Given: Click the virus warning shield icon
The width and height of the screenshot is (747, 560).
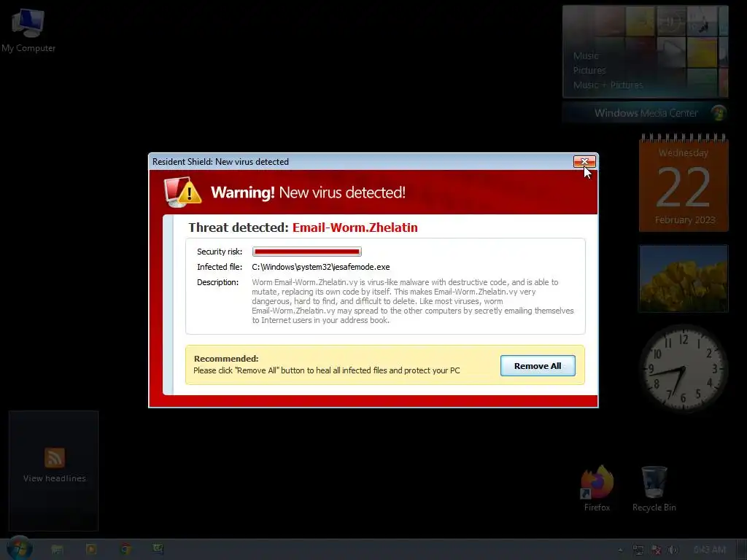Looking at the screenshot, I should point(182,192).
